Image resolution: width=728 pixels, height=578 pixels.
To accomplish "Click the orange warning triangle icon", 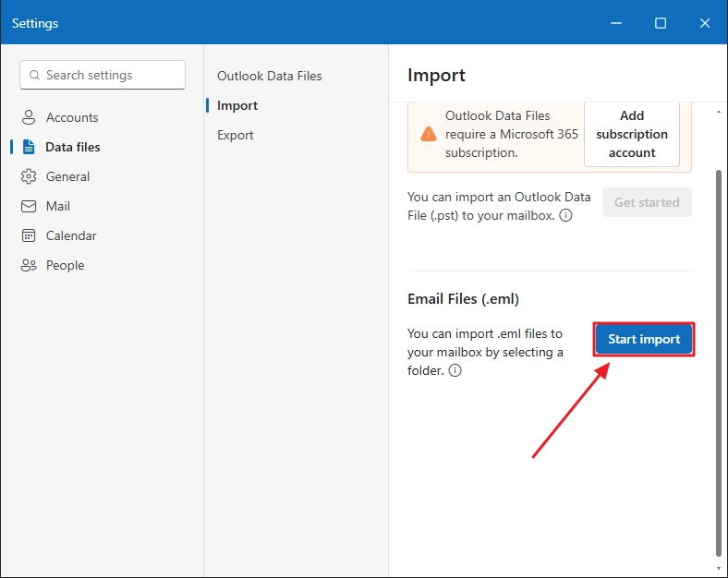I will click(428, 134).
